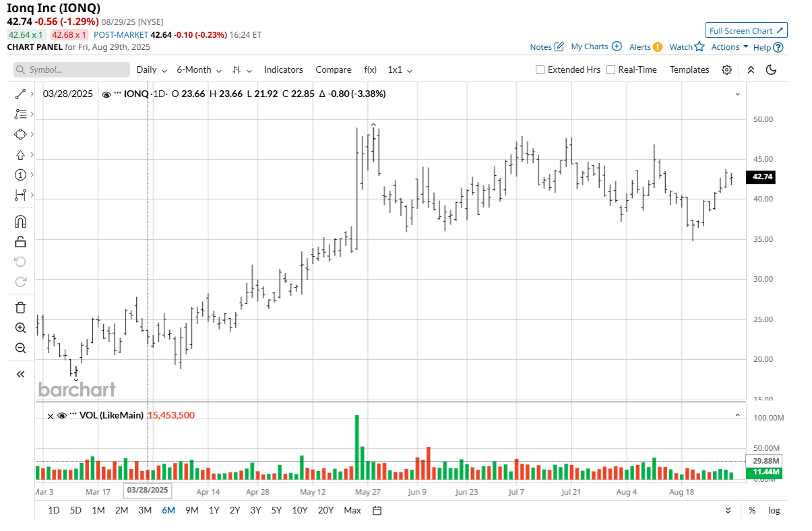The width and height of the screenshot is (812, 531).
Task: Choose the shapes drawing tool
Action: pos(20,134)
